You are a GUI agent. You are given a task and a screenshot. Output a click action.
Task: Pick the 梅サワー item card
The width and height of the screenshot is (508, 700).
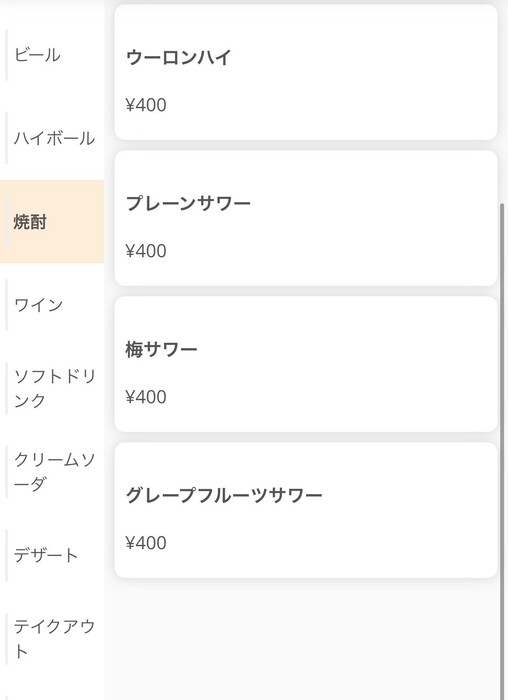point(306,364)
